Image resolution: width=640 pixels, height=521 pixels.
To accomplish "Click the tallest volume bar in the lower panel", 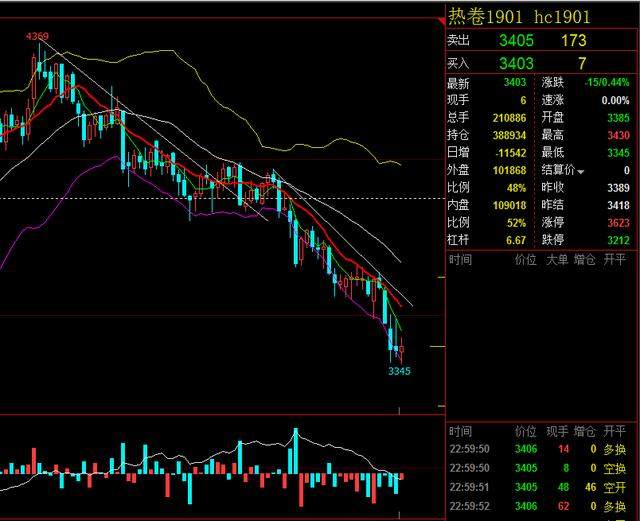I will (x=296, y=451).
